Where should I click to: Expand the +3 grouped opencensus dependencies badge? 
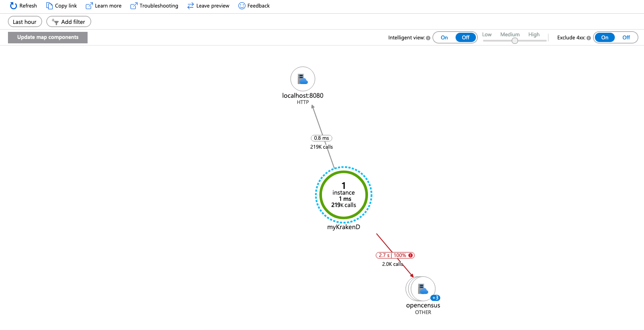click(x=434, y=298)
